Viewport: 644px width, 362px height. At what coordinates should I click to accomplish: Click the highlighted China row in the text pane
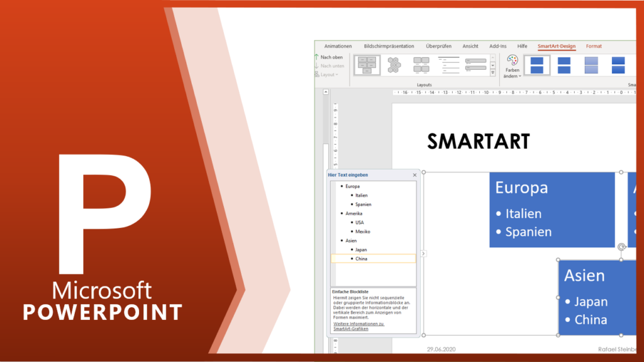(x=374, y=259)
